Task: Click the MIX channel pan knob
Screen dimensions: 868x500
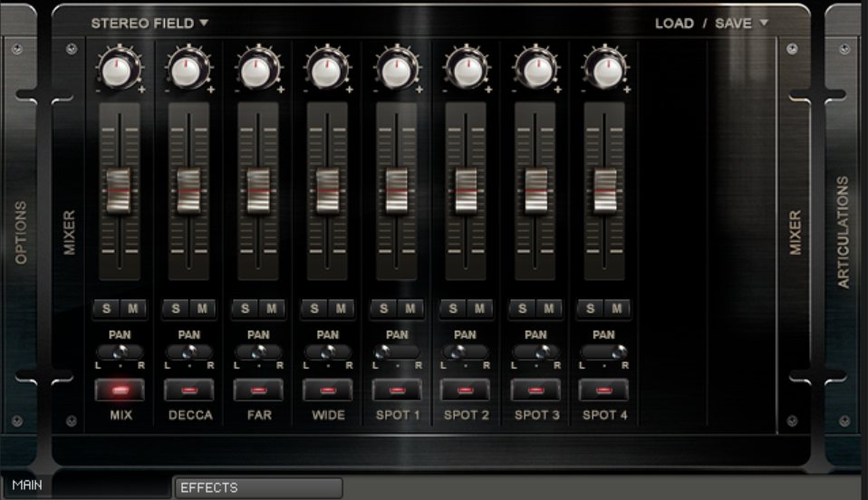Action: (120, 351)
